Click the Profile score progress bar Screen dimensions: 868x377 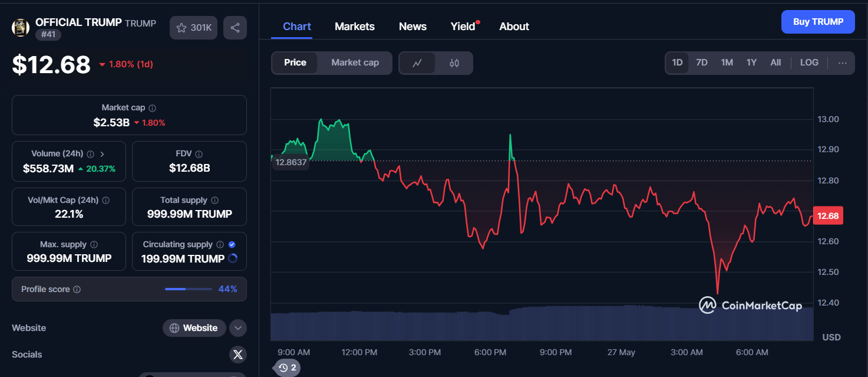pos(188,289)
